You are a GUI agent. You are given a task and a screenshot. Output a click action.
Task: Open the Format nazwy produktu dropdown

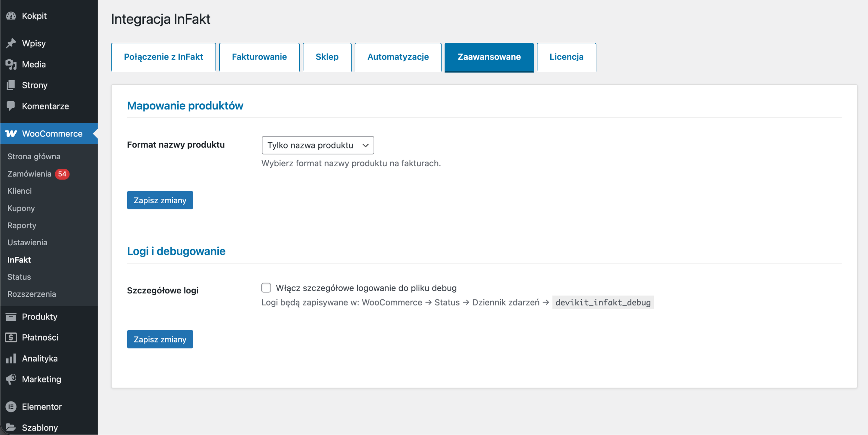(318, 145)
